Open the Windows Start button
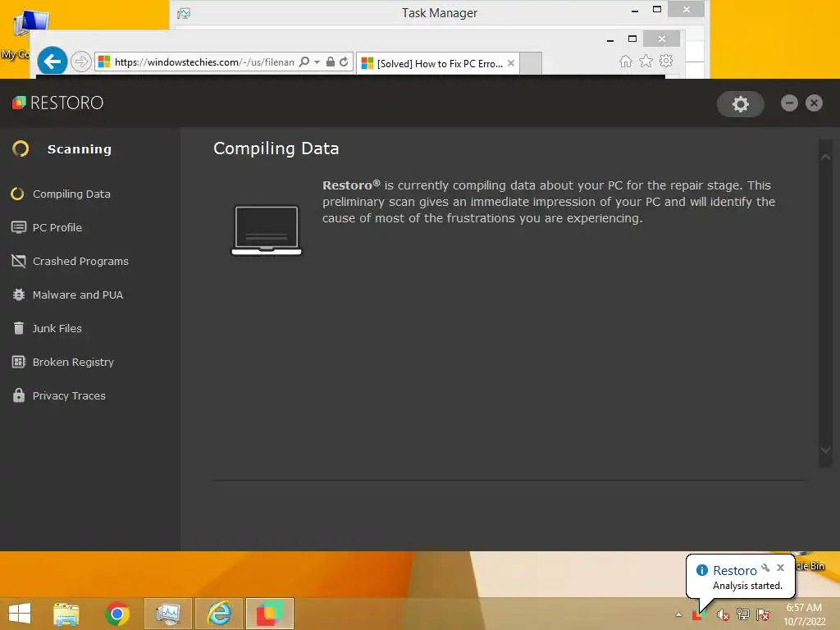 20,614
